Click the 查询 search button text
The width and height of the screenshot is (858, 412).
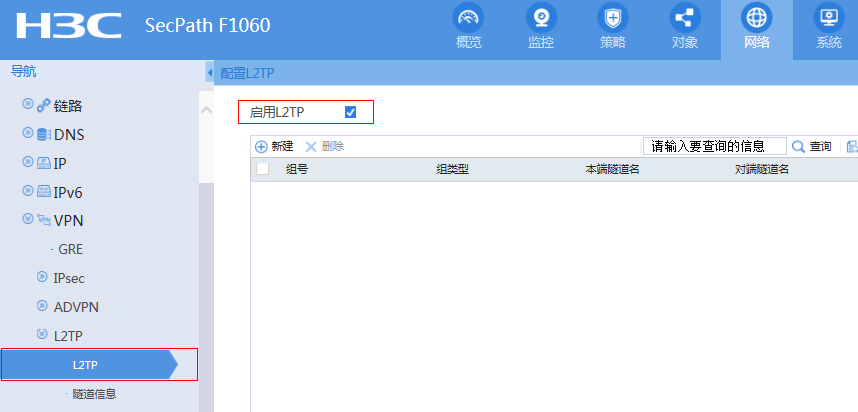coord(820,147)
